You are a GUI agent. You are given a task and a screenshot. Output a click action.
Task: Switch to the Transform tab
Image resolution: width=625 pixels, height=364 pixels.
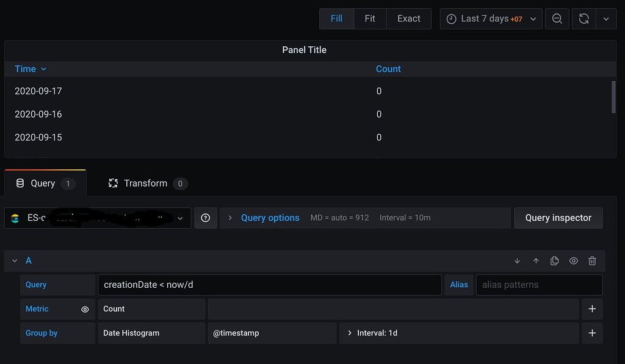pos(146,183)
